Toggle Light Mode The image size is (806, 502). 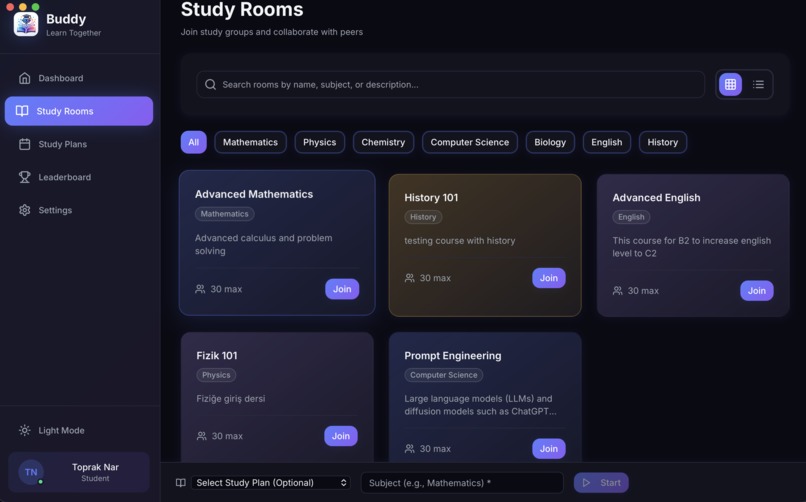[79, 431]
